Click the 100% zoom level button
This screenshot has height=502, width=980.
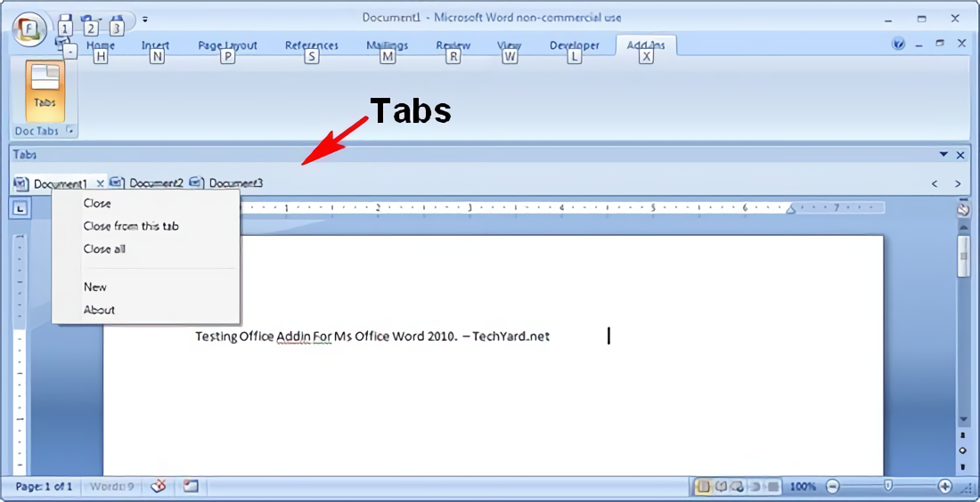click(803, 486)
